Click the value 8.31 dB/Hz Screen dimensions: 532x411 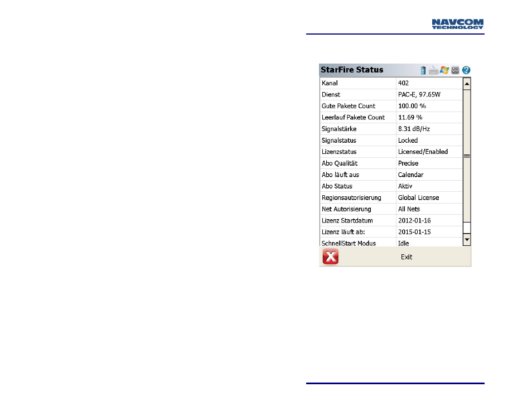coord(414,129)
